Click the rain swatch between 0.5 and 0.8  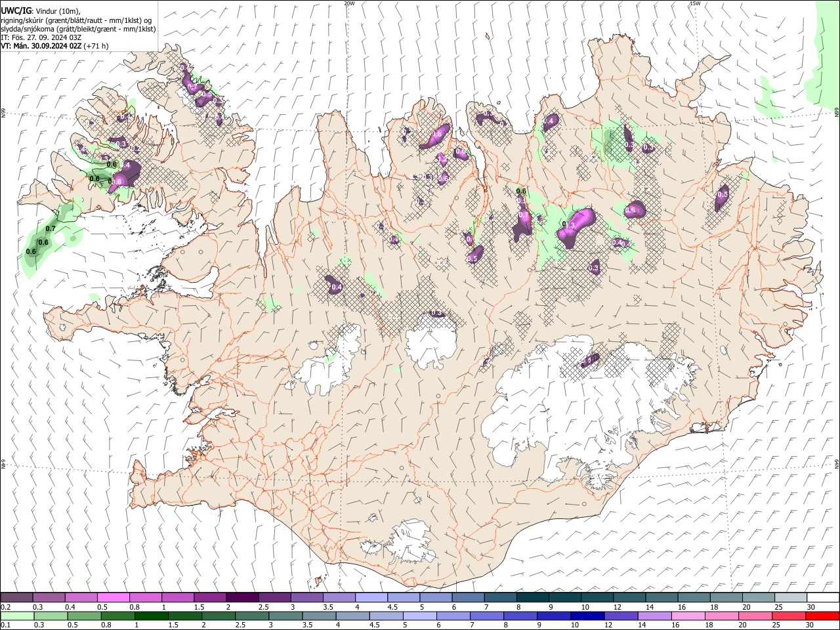(x=85, y=616)
